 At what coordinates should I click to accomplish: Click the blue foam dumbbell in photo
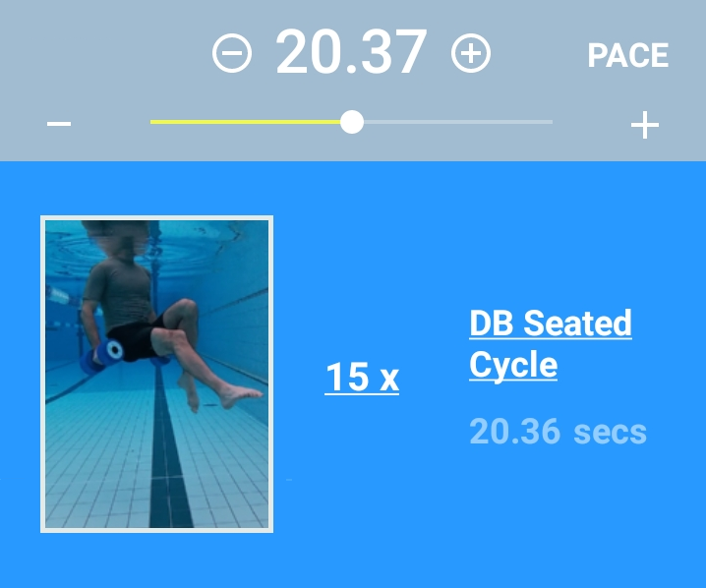pyautogui.click(x=108, y=350)
